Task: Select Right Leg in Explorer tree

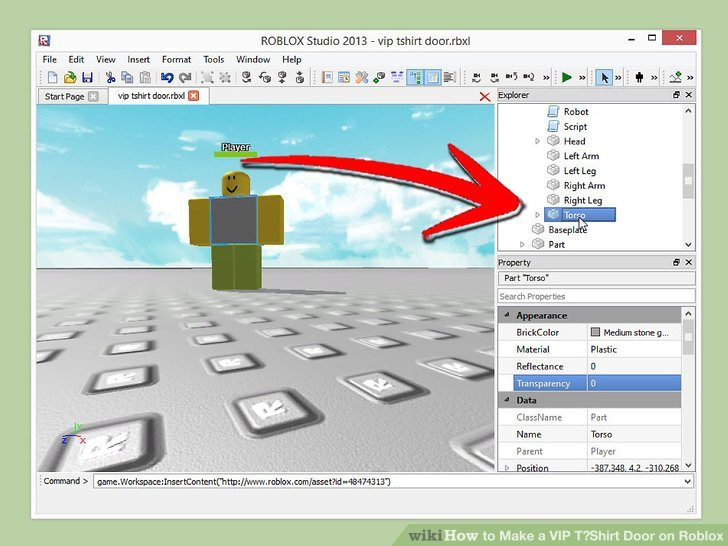Action: point(583,201)
